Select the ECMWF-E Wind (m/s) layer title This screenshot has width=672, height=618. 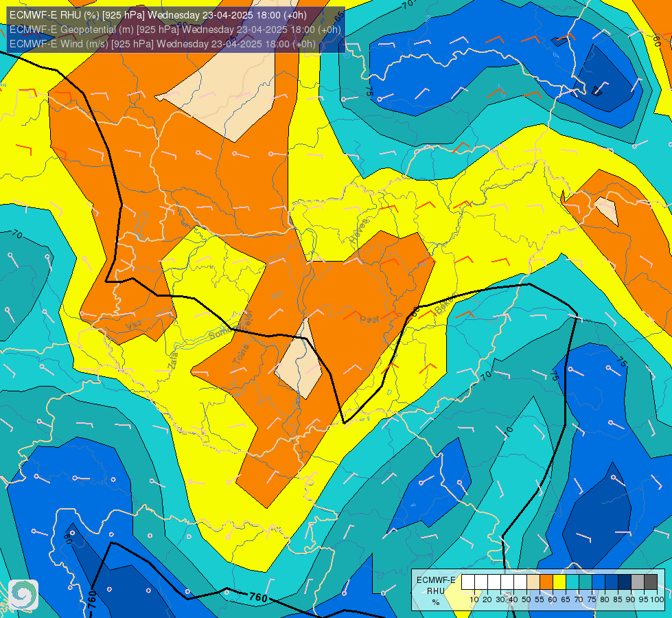163,44
